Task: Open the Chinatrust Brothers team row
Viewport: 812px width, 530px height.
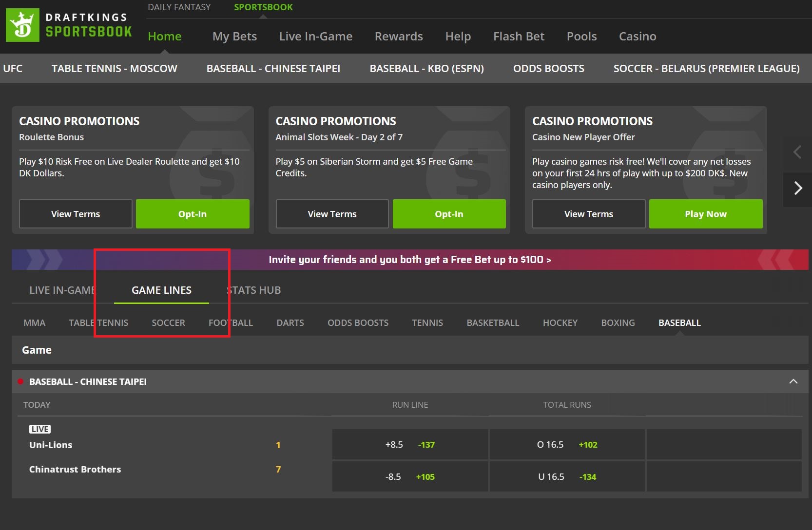Action: (75, 469)
